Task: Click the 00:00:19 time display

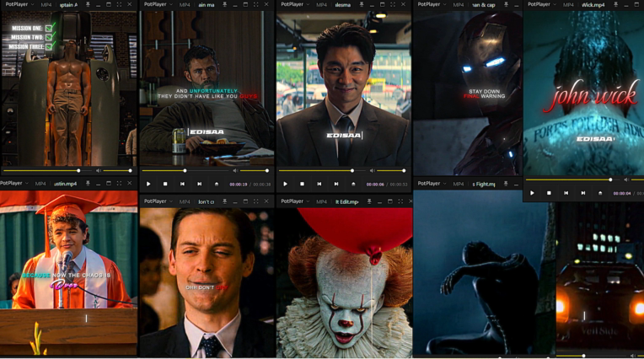Action: (x=239, y=185)
